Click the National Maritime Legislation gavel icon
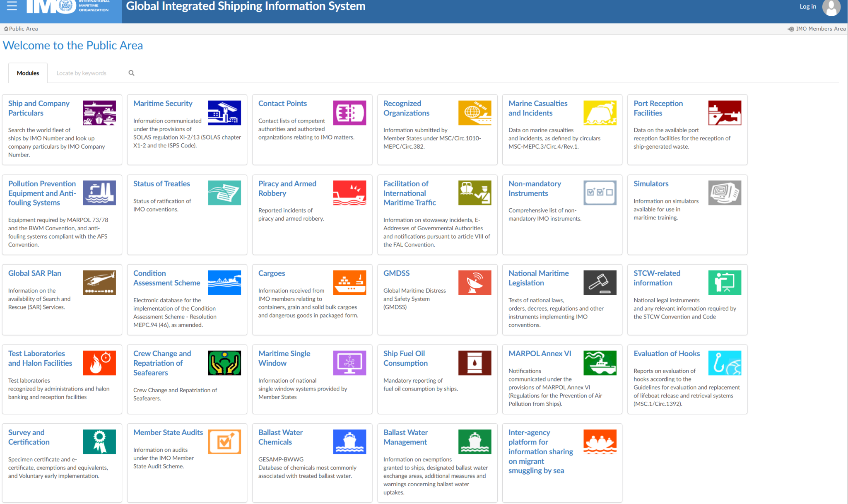 click(x=600, y=282)
